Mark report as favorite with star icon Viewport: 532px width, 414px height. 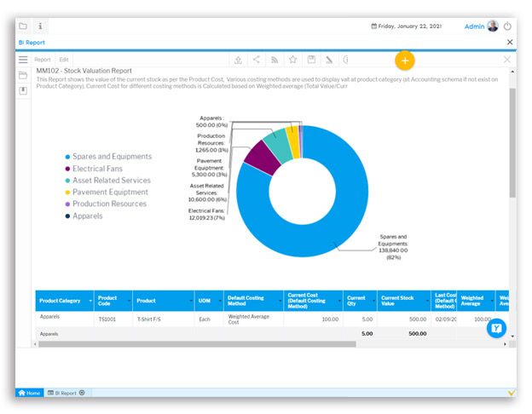pos(292,60)
